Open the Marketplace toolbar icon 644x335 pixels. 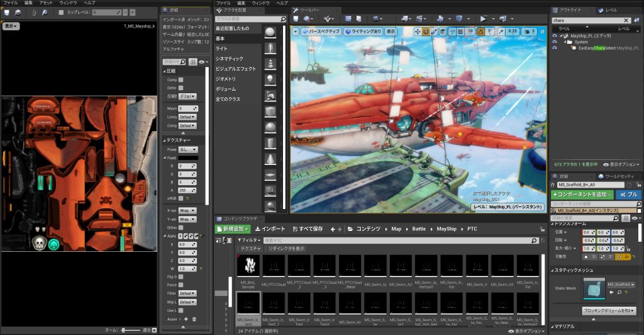click(x=358, y=18)
